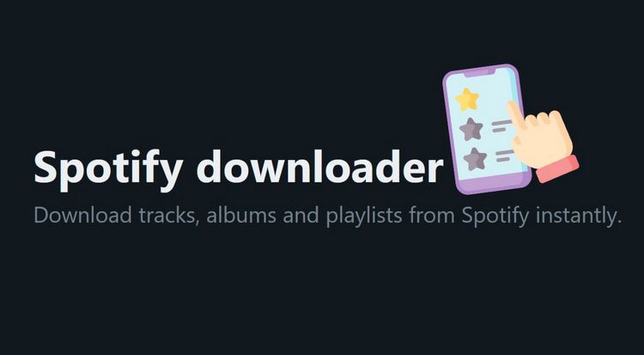The height and width of the screenshot is (355, 644).
Task: Click the word "from" in the subtitle
Action: pos(432,215)
